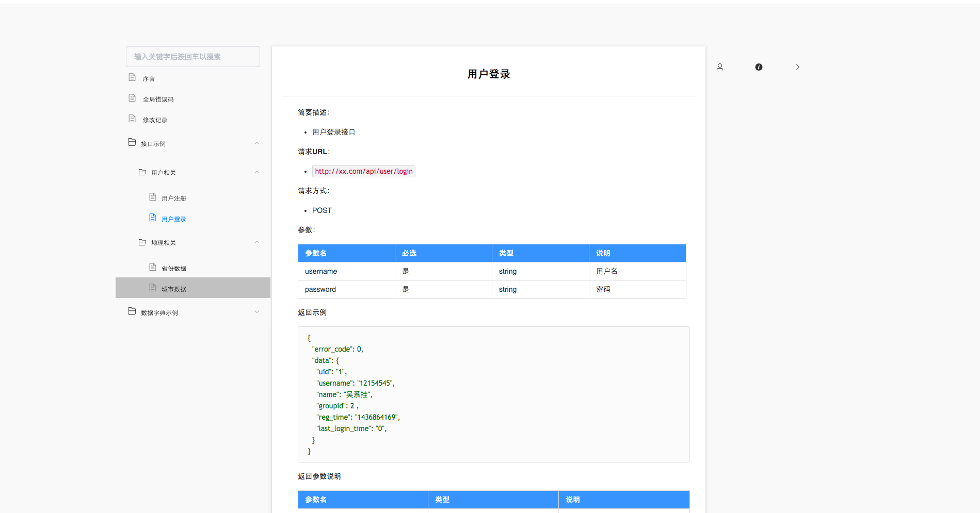Click the document icon beside 序言

[x=133, y=77]
